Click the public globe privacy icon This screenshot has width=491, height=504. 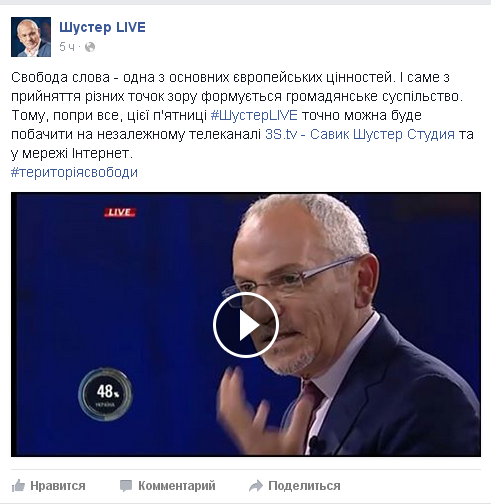point(90,47)
